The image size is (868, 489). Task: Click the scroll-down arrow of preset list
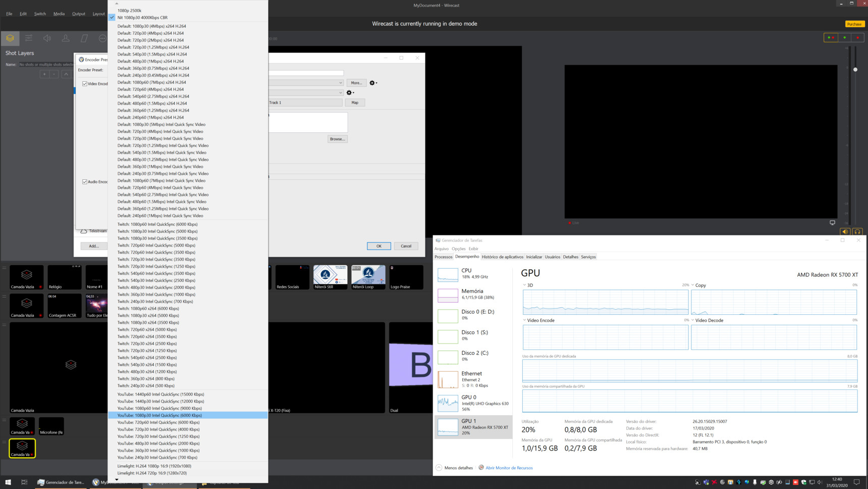117,480
